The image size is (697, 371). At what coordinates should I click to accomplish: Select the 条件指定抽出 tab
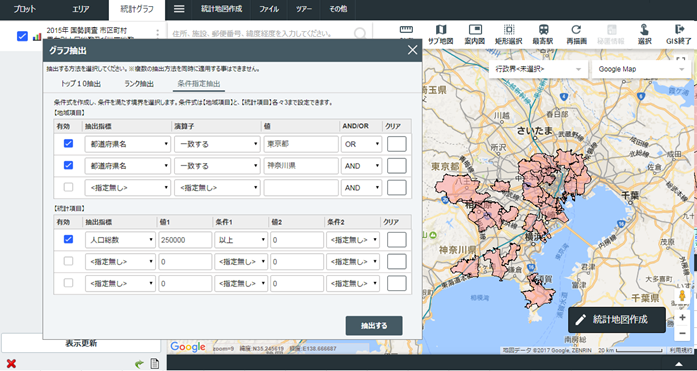(199, 84)
